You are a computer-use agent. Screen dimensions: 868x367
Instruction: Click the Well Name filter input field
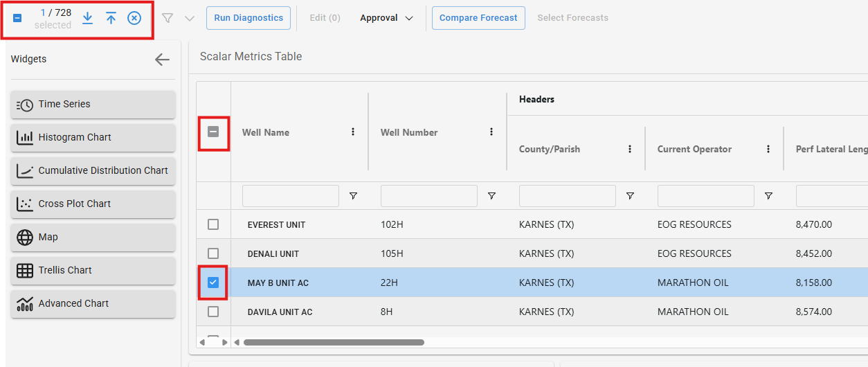pyautogui.click(x=291, y=196)
